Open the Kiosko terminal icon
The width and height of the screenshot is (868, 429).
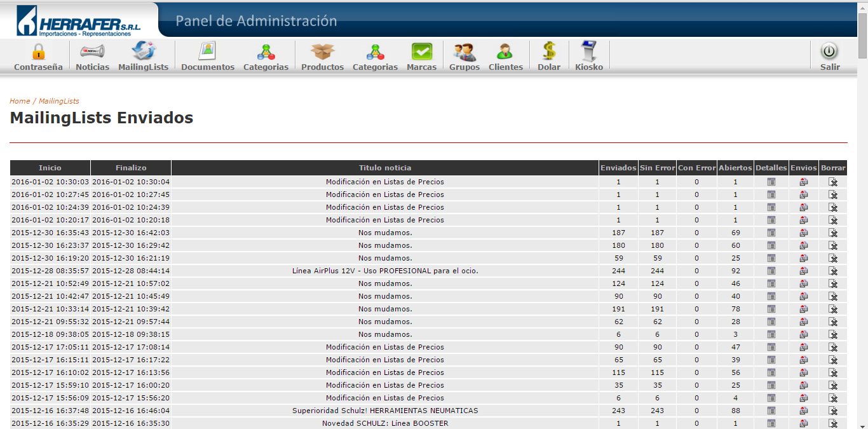[x=589, y=51]
